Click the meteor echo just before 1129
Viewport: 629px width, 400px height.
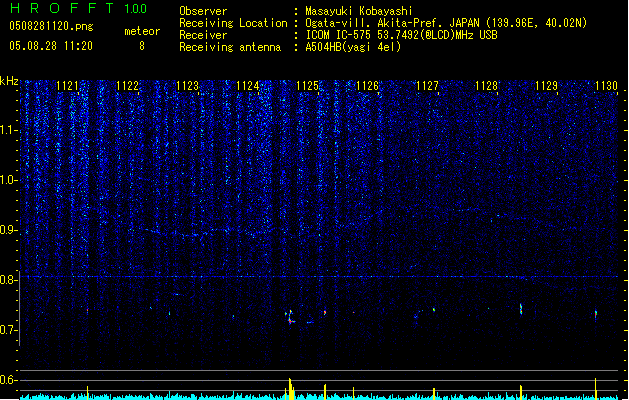point(521,309)
